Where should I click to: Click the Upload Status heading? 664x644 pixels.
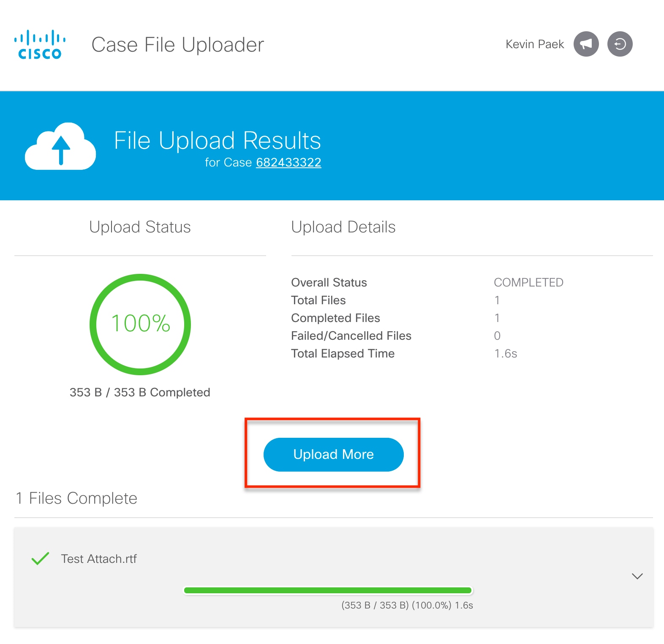coord(140,227)
